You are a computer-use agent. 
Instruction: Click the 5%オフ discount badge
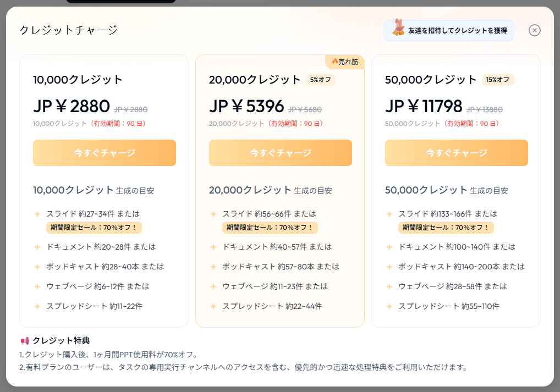tap(320, 80)
